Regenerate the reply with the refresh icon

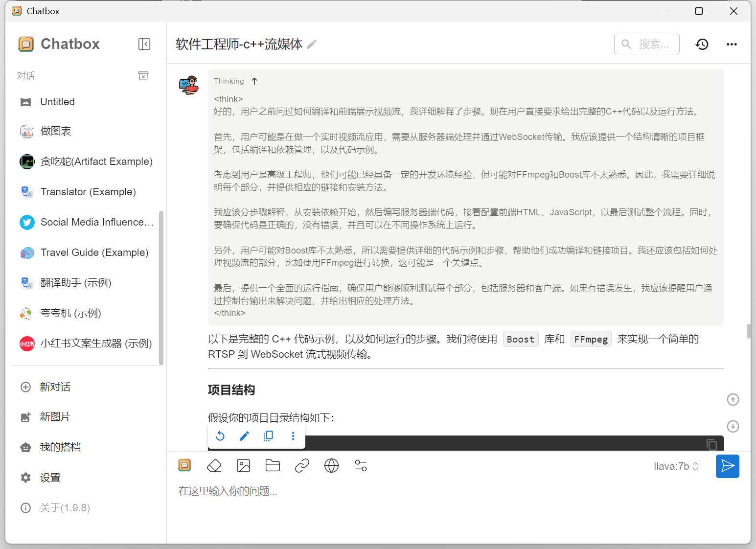(x=220, y=435)
